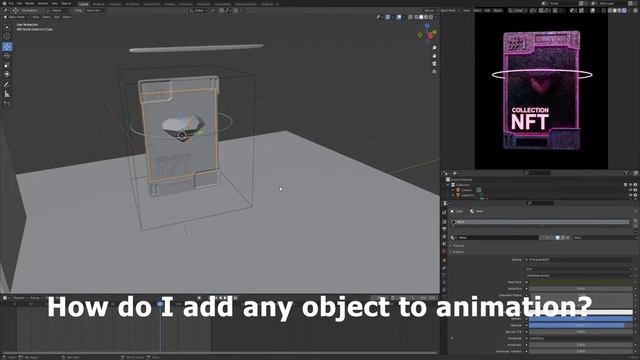Click the properties editor search field
This screenshot has height=360, width=640.
(541, 203)
